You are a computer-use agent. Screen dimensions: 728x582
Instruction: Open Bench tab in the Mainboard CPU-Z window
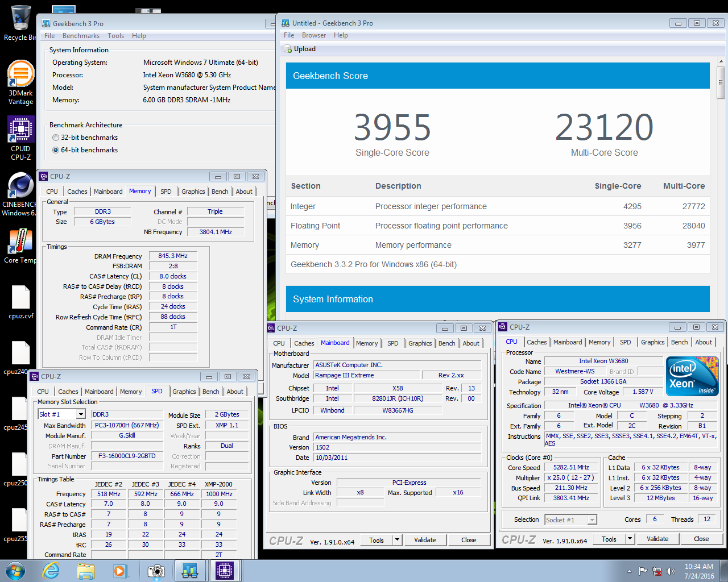pos(447,343)
